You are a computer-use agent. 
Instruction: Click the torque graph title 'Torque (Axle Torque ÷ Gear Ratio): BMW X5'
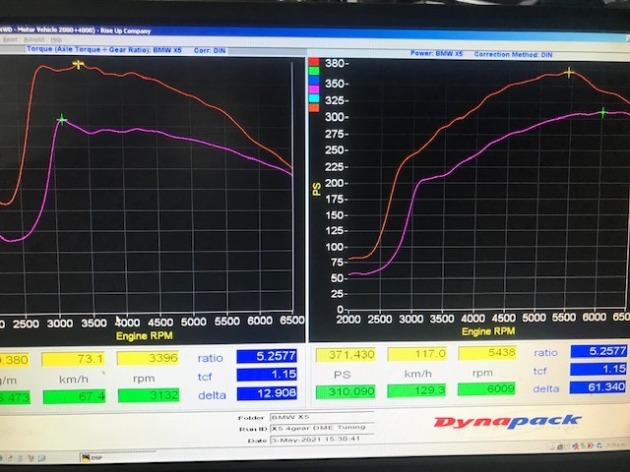point(104,50)
